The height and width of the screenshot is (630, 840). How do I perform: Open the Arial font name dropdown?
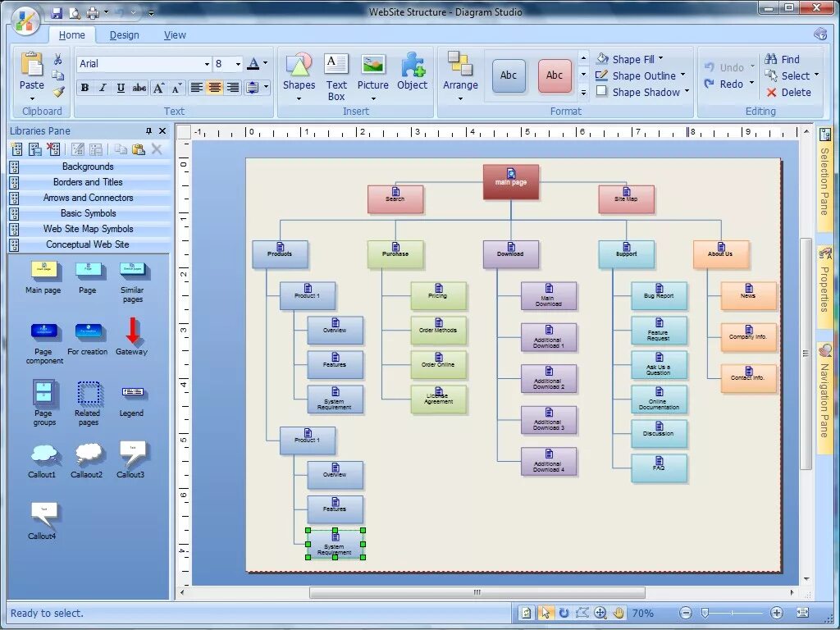pos(207,64)
